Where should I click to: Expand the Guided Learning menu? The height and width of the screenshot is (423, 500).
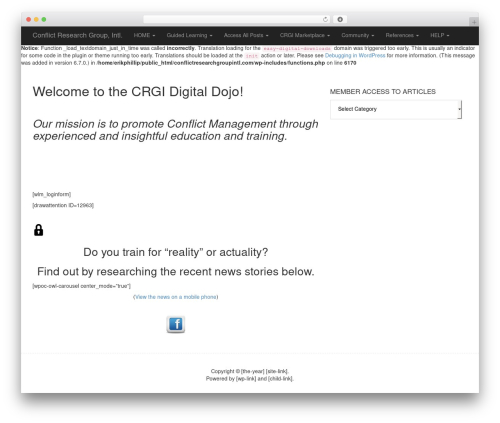coord(189,35)
